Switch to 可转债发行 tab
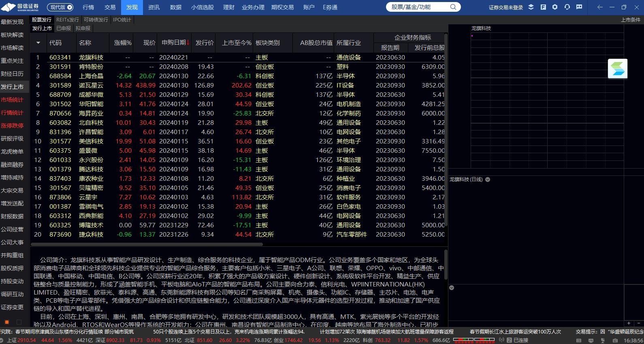Viewport: 644px width, 344px height. coord(96,20)
